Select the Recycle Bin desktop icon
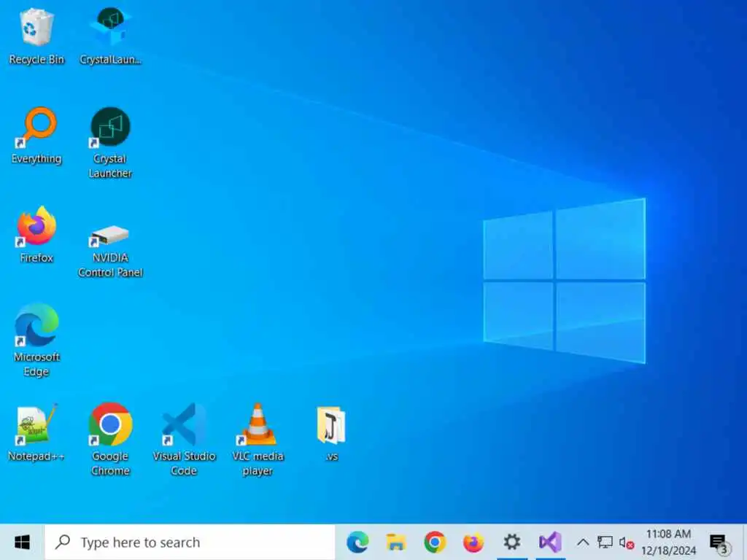The height and width of the screenshot is (560, 747). tap(36, 36)
